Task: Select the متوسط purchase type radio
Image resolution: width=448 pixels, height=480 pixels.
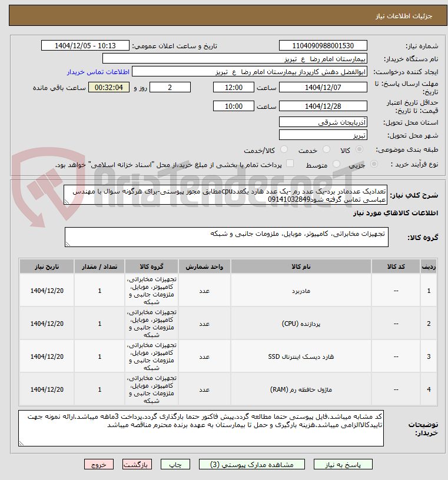Action: tap(336, 164)
